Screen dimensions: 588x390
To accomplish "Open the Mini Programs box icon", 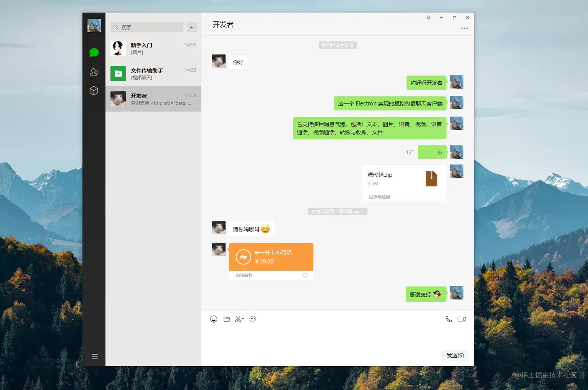I will coord(94,91).
